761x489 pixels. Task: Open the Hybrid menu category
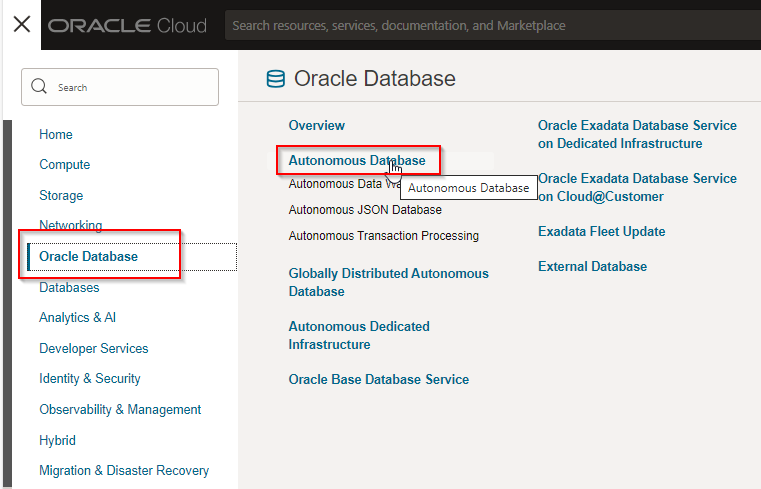(x=57, y=440)
